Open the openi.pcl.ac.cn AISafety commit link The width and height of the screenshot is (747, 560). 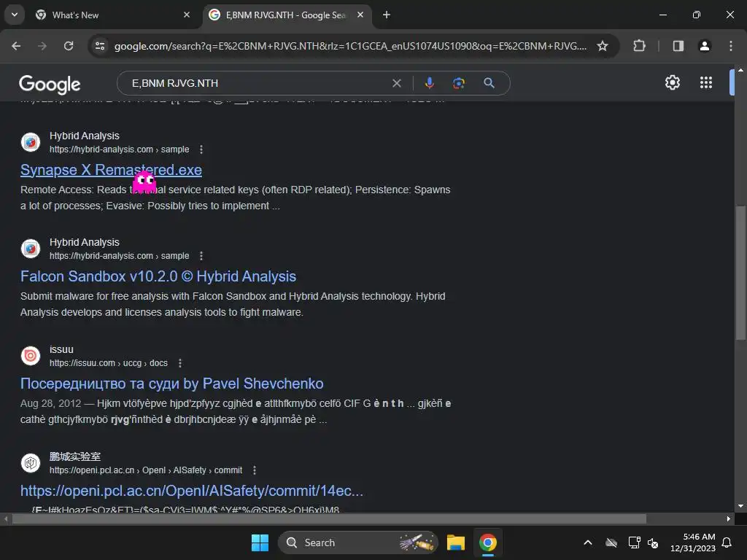pos(192,491)
